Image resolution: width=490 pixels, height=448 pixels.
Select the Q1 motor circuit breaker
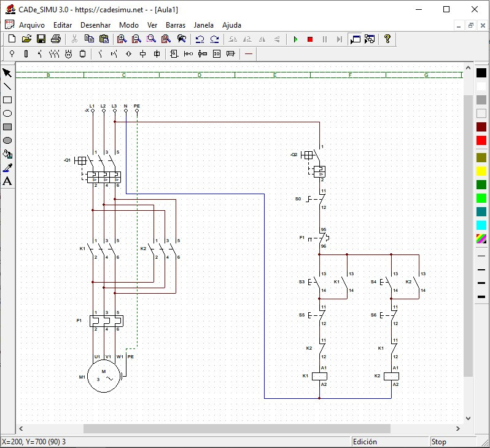click(x=98, y=169)
